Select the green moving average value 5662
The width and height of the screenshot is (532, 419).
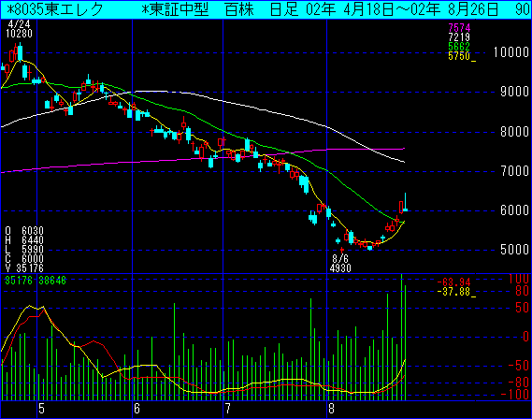[x=459, y=46]
